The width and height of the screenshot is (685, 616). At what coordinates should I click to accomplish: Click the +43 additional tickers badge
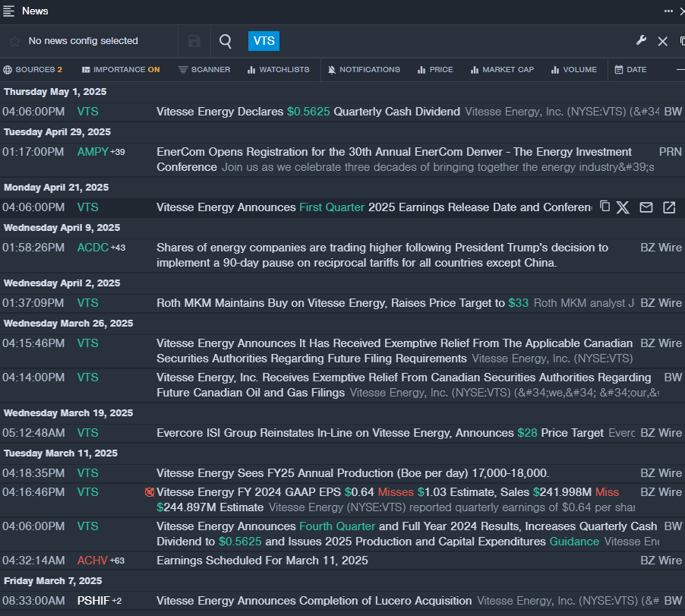[118, 248]
